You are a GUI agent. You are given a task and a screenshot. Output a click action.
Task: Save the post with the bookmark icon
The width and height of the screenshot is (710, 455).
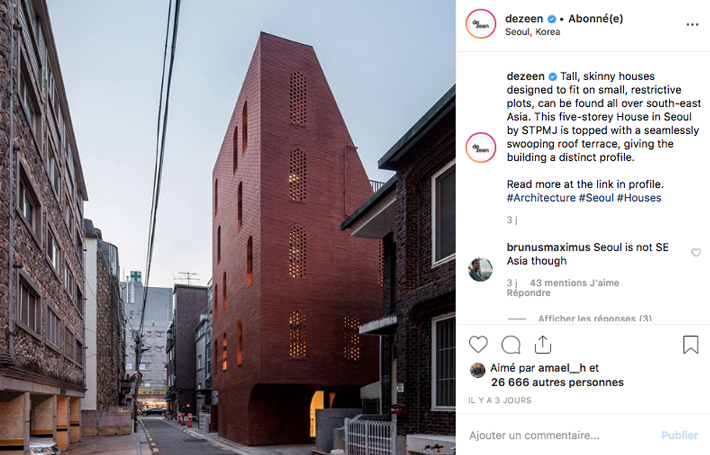point(691,345)
